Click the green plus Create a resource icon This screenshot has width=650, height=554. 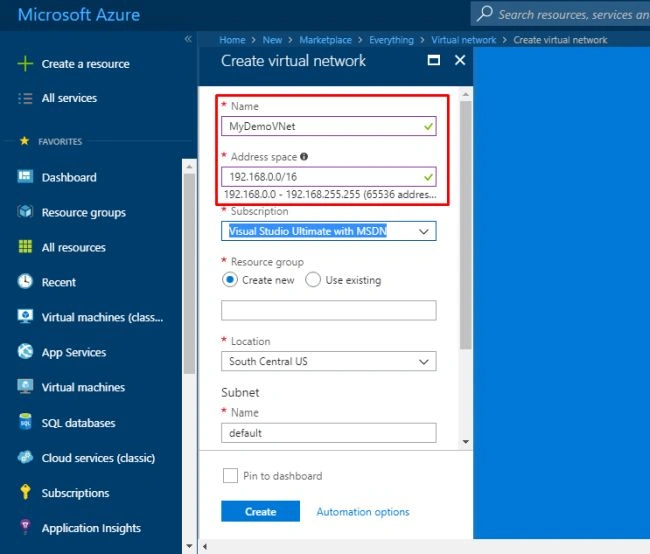click(25, 64)
